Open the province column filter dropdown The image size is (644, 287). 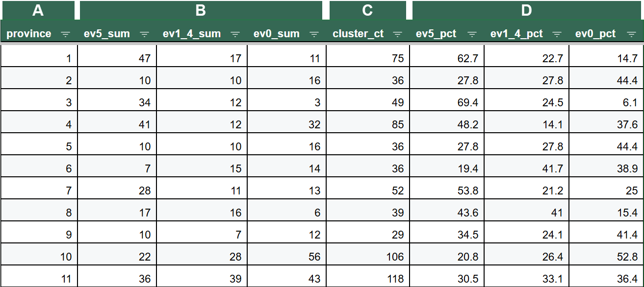[66, 33]
